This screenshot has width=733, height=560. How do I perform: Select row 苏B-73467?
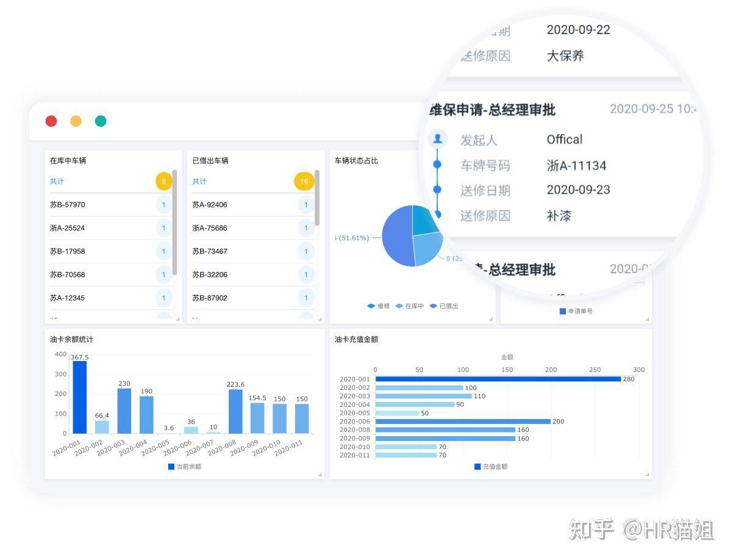[252, 251]
